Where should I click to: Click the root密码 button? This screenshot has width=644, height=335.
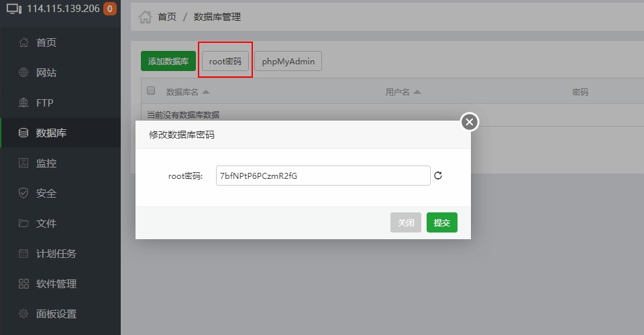coord(225,61)
